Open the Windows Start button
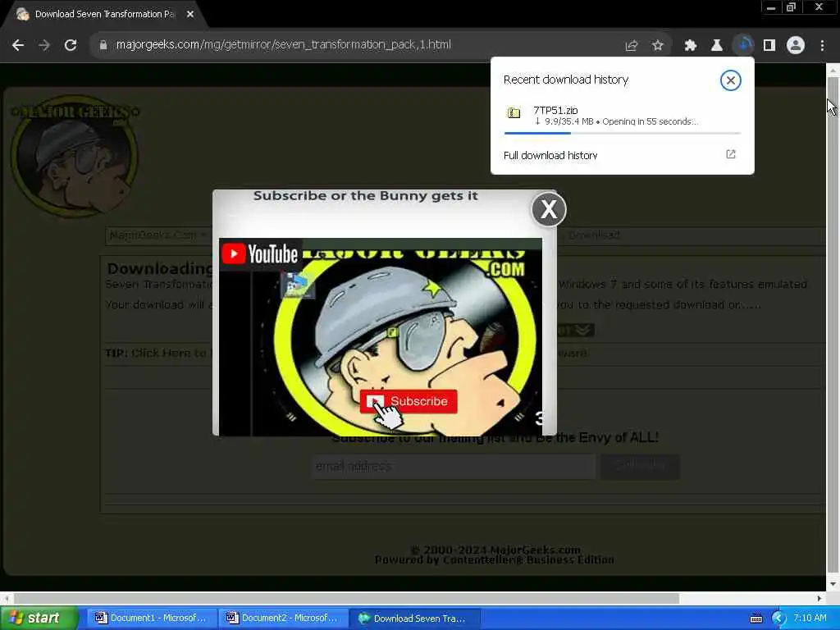Image resolution: width=840 pixels, height=630 pixels. (x=39, y=619)
